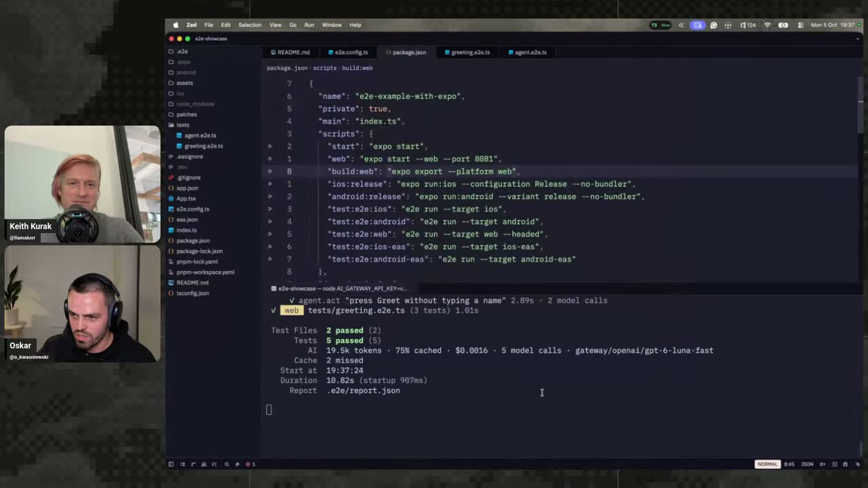Click the double-chevron icon in the menu bar

pos(681,25)
